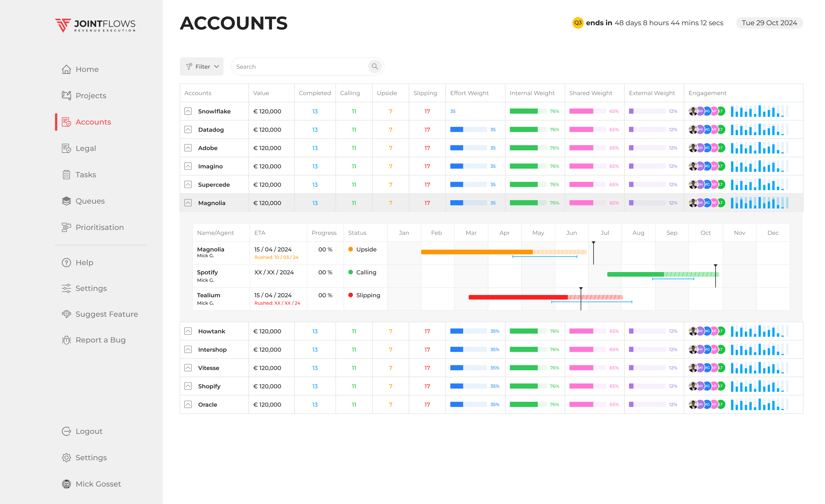Navigate to Queues
The width and height of the screenshot is (825, 504).
pyautogui.click(x=83, y=201)
